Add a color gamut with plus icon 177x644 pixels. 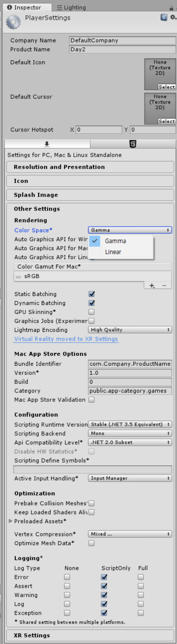[152, 286]
